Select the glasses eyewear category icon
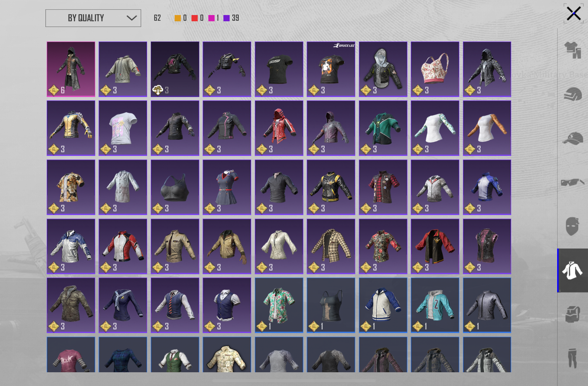The height and width of the screenshot is (386, 588). click(573, 182)
